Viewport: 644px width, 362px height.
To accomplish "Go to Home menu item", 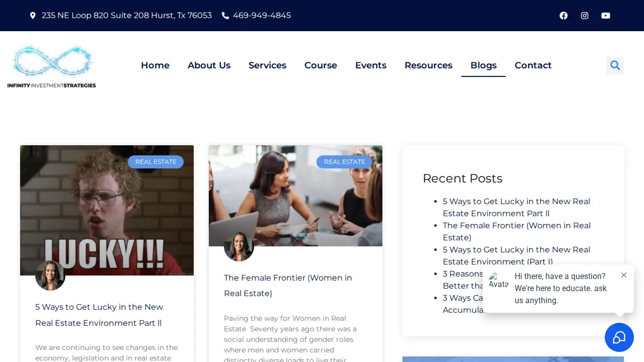I will tap(155, 65).
